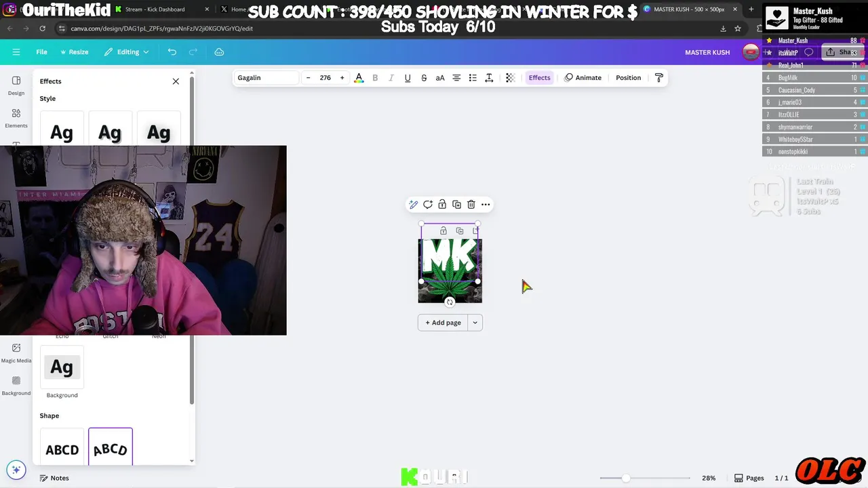The image size is (868, 488).
Task: Expand the Editing mode dropdown
Action: tap(127, 52)
